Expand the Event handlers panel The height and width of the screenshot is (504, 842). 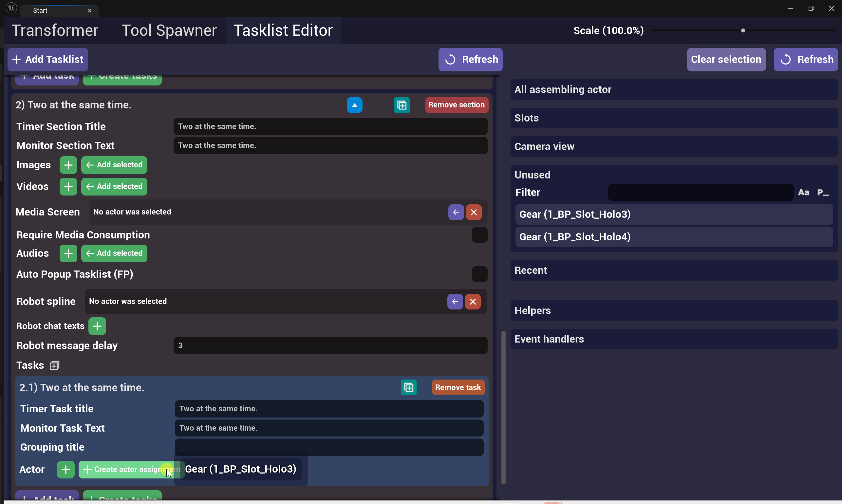click(x=674, y=339)
